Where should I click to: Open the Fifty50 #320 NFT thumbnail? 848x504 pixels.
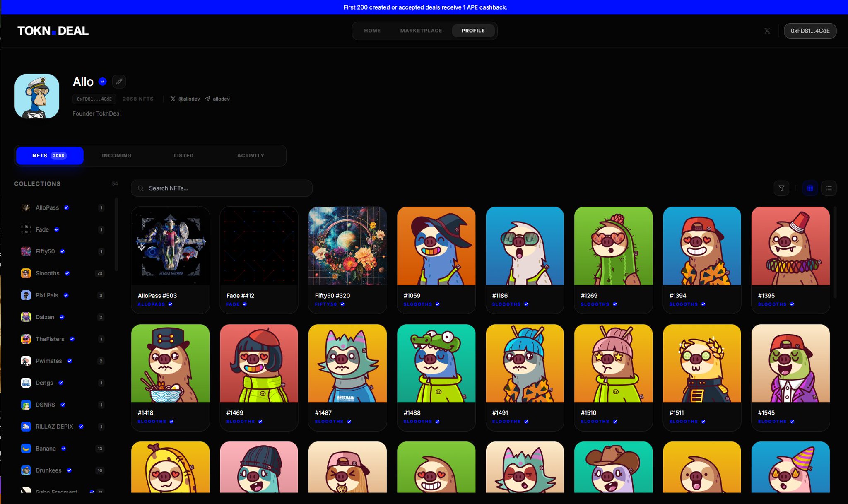coord(347,246)
